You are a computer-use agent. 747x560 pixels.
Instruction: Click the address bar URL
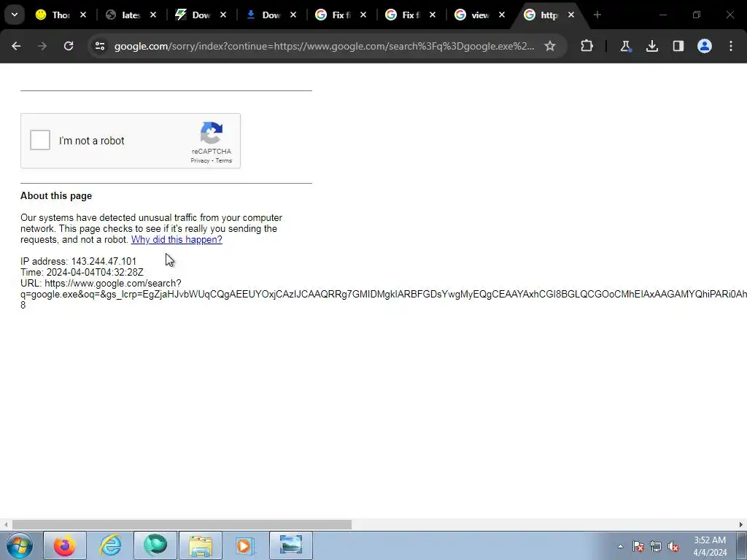pyautogui.click(x=324, y=46)
